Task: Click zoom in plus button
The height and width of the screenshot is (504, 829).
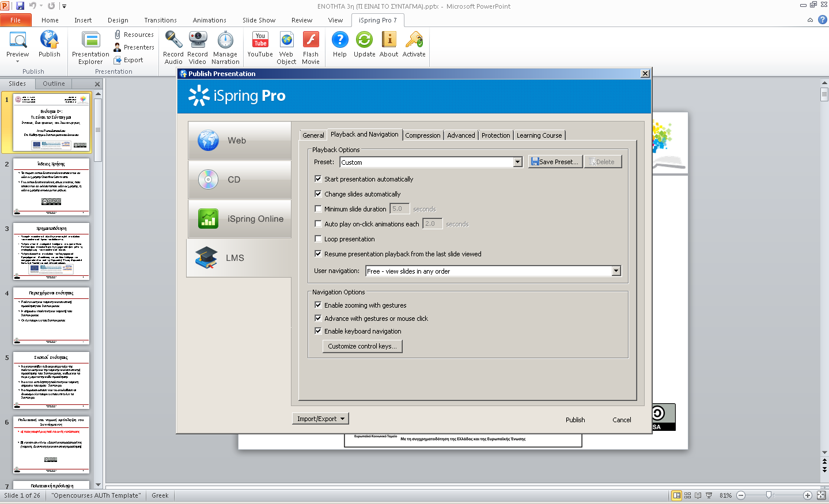Action: [808, 495]
